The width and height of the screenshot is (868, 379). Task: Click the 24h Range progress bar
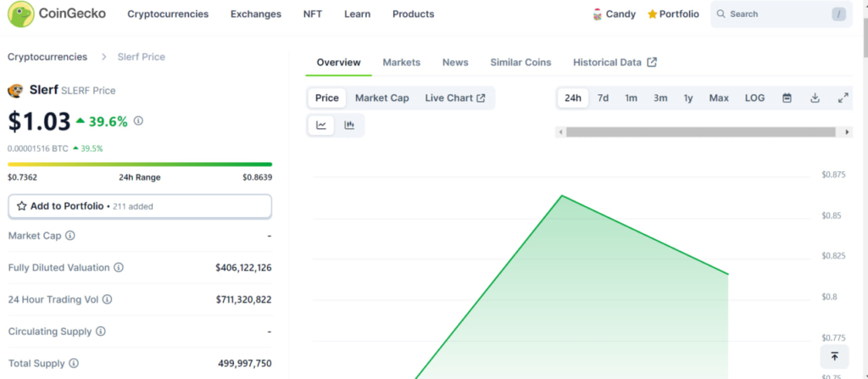[x=140, y=164]
